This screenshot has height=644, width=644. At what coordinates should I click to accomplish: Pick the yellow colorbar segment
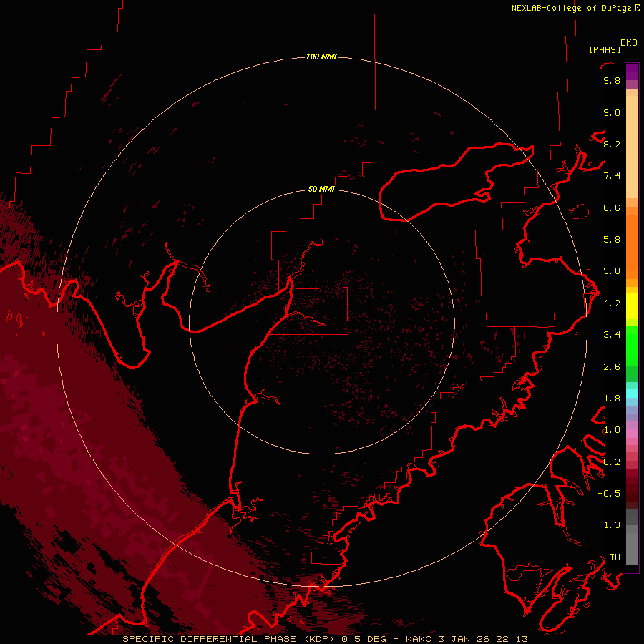click(x=632, y=306)
